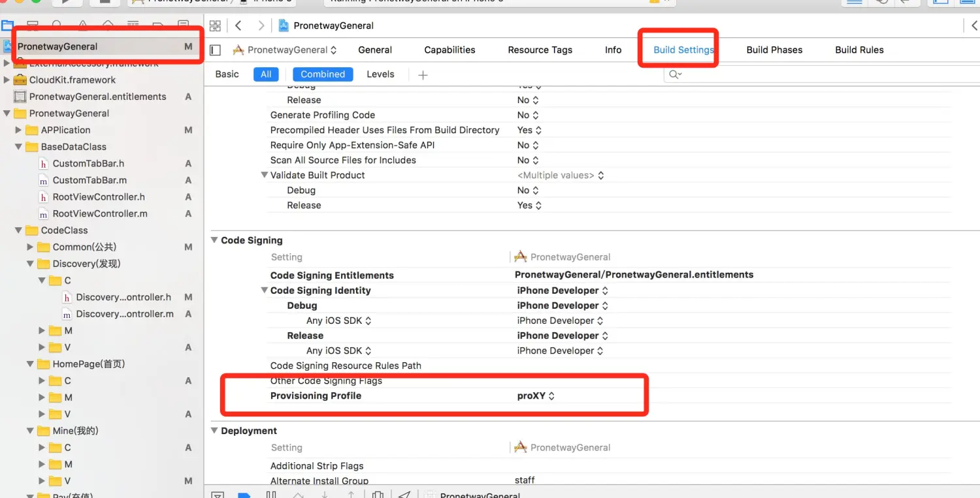Viewport: 980px width, 498px height.
Task: Open the Project navigator folder icon
Action: pos(7,26)
